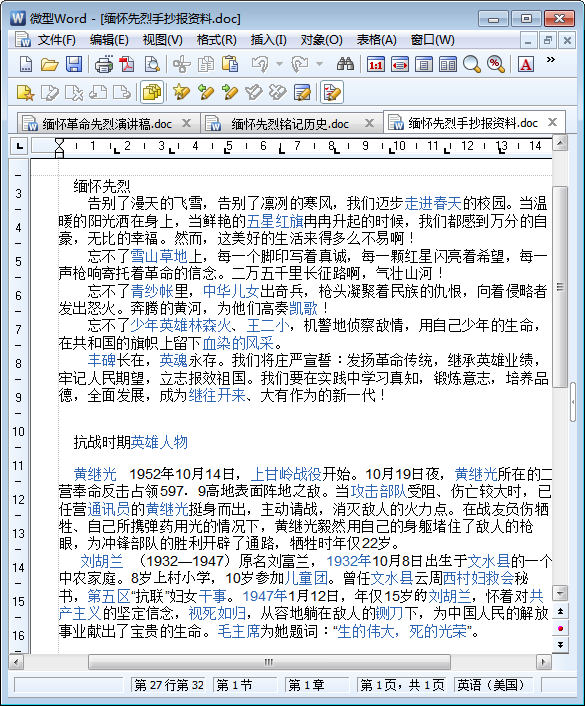Image resolution: width=585 pixels, height=706 pixels.
Task: Redo the action with the redo arrow
Action: pos(299,64)
